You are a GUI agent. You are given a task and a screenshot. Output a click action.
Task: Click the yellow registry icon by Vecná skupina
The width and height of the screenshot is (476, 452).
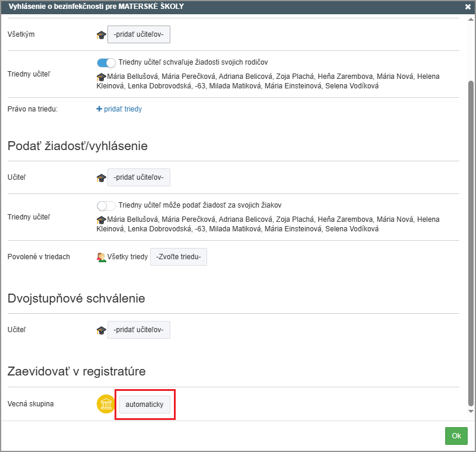[x=106, y=405]
